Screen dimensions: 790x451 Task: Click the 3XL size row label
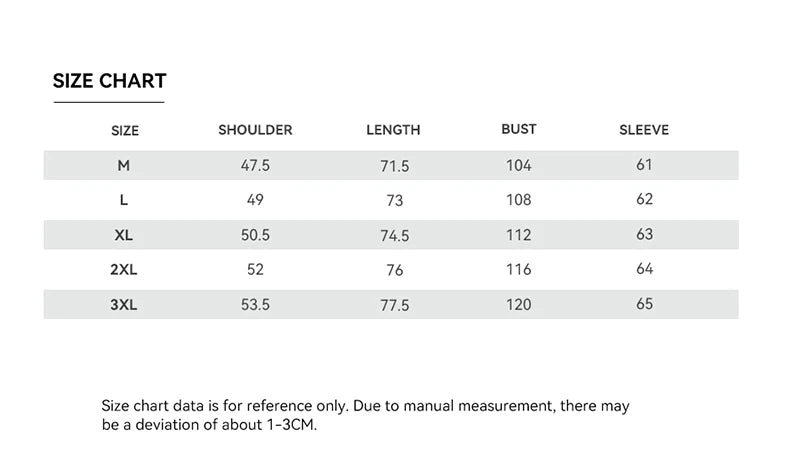pos(124,305)
